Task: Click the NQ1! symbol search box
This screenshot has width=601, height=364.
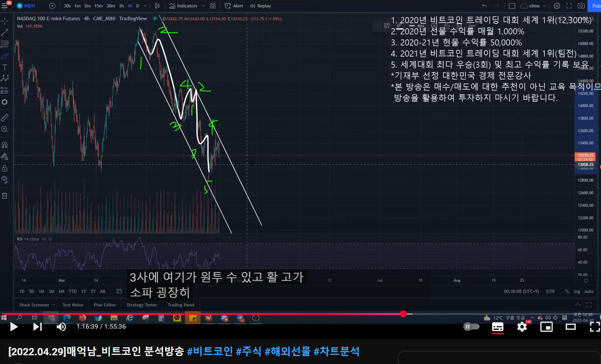Action: click(27, 6)
